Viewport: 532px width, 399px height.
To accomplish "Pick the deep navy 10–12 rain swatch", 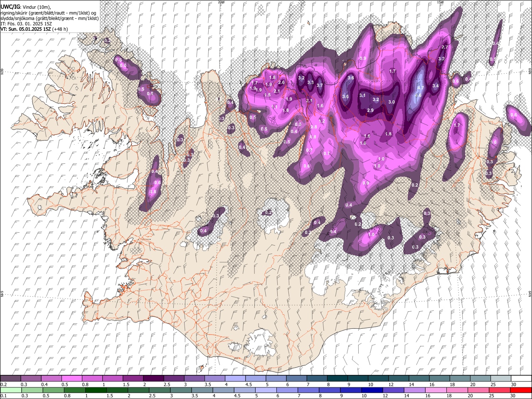I will pyautogui.click(x=372, y=390).
